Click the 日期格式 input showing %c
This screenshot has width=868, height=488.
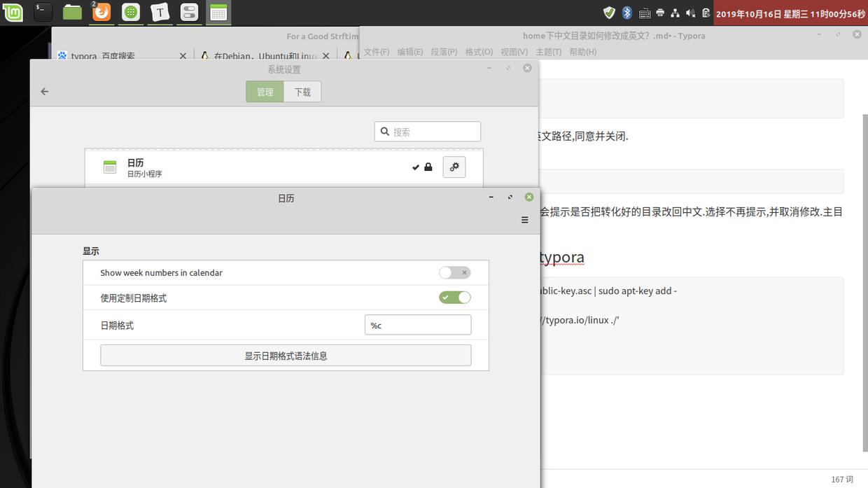pyautogui.click(x=418, y=324)
